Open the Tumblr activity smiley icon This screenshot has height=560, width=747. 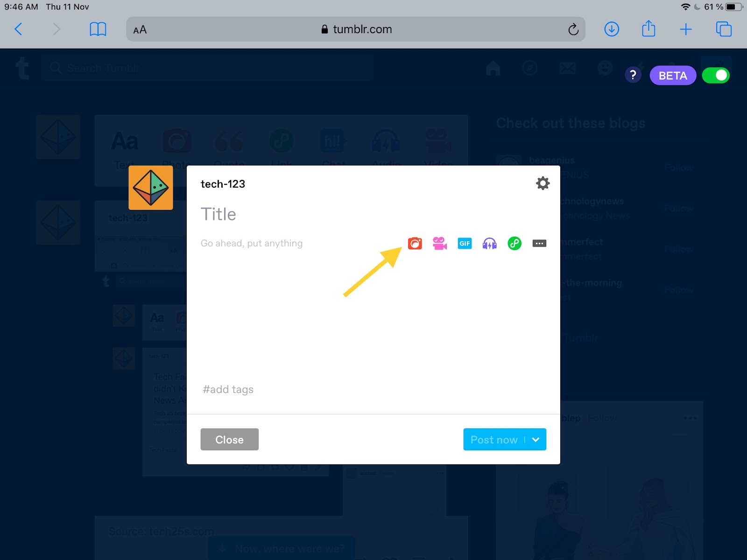coord(605,68)
